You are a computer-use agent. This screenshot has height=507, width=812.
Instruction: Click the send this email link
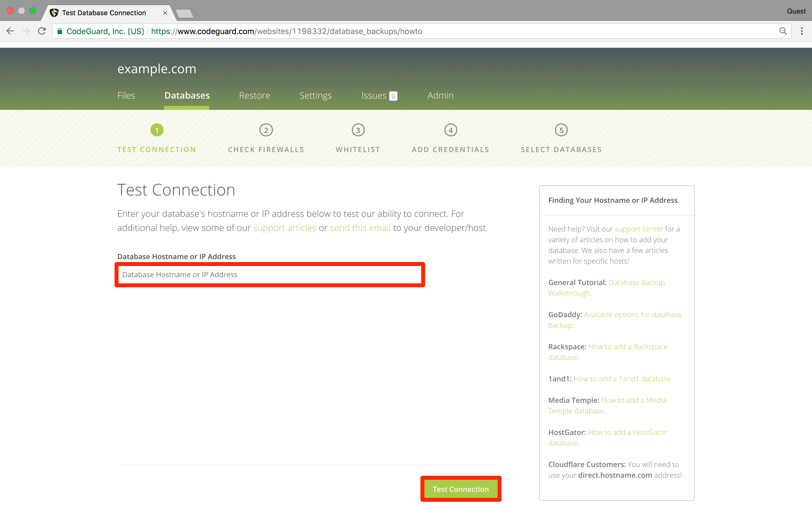(x=360, y=228)
